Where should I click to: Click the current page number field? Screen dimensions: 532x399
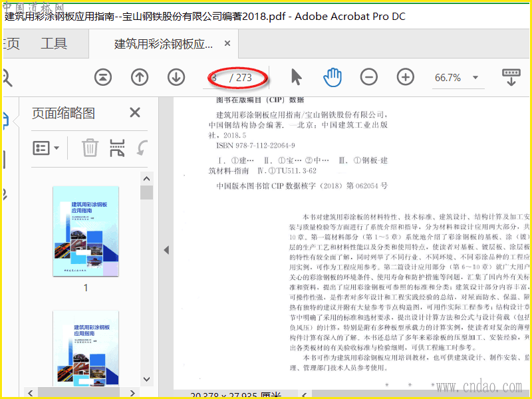point(214,78)
